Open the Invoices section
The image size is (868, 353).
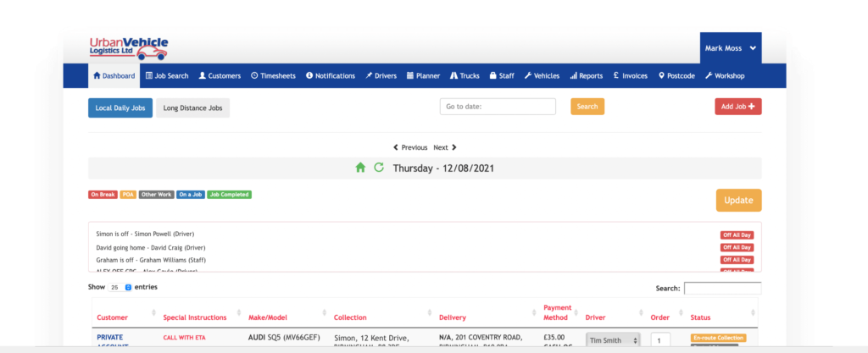[x=630, y=75]
